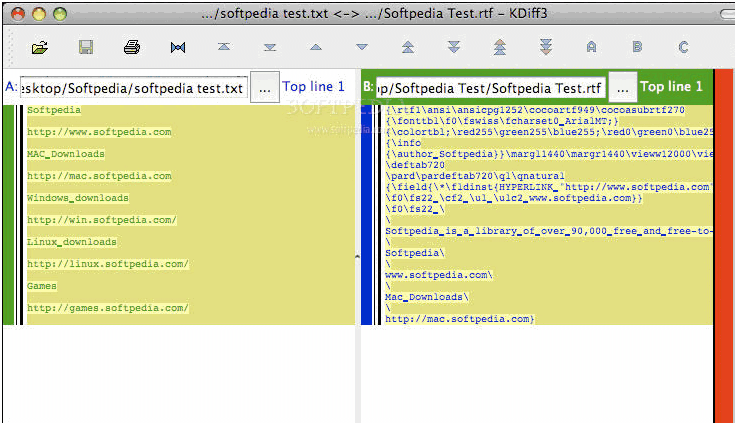Click the orange overview bar on right

[724, 250]
